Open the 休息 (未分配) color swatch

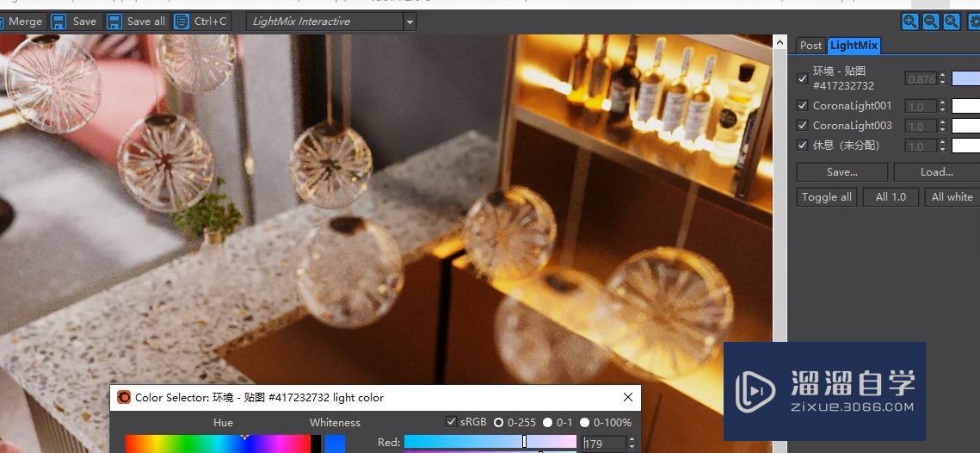(965, 146)
